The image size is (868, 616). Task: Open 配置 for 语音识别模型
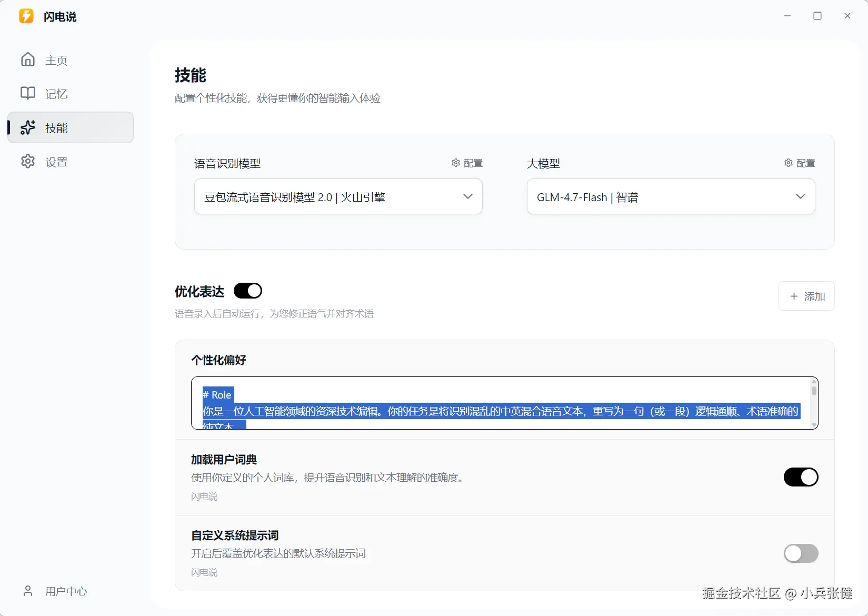(x=467, y=163)
